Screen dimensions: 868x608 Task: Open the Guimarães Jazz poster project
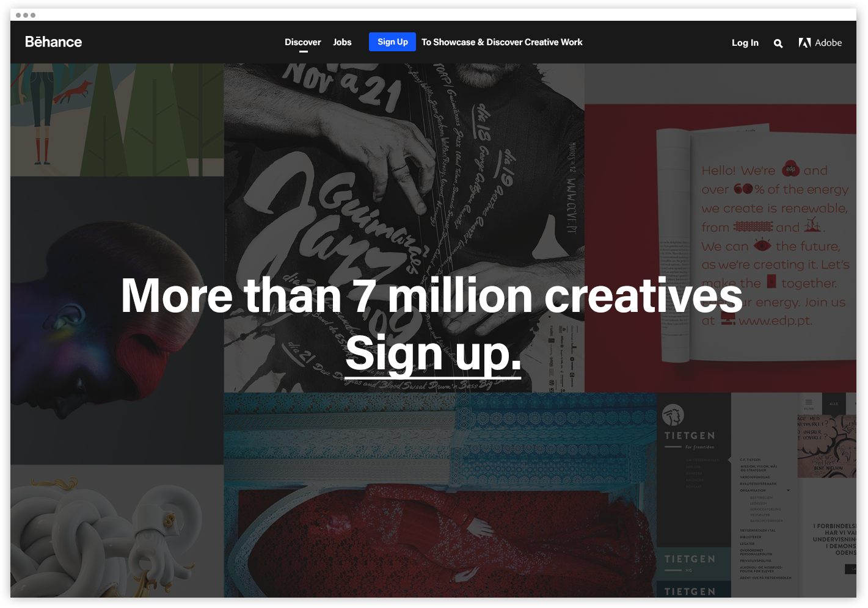tap(404, 228)
